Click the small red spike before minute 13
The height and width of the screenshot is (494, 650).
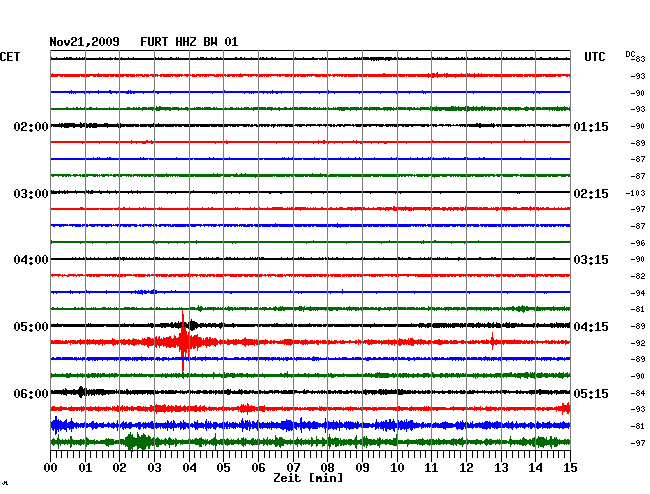click(x=492, y=341)
